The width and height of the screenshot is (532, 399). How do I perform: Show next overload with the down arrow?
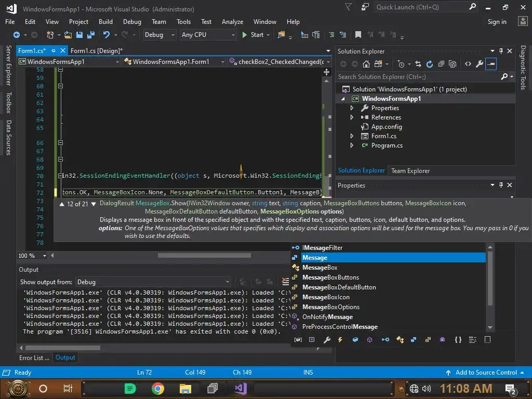click(94, 204)
